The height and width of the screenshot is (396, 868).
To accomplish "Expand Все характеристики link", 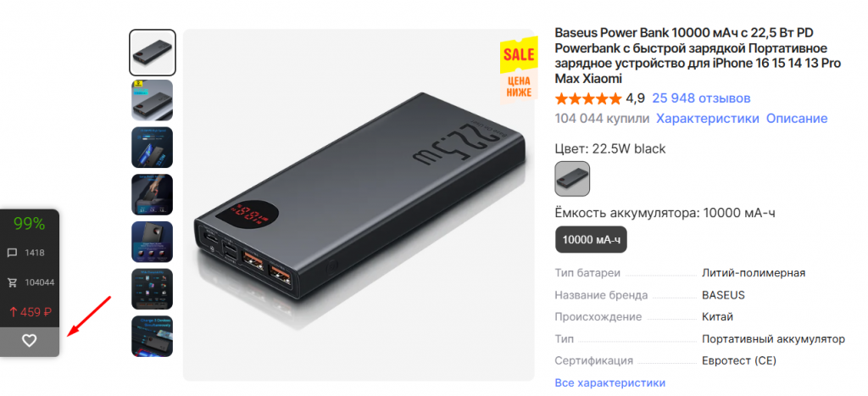I will click(609, 382).
